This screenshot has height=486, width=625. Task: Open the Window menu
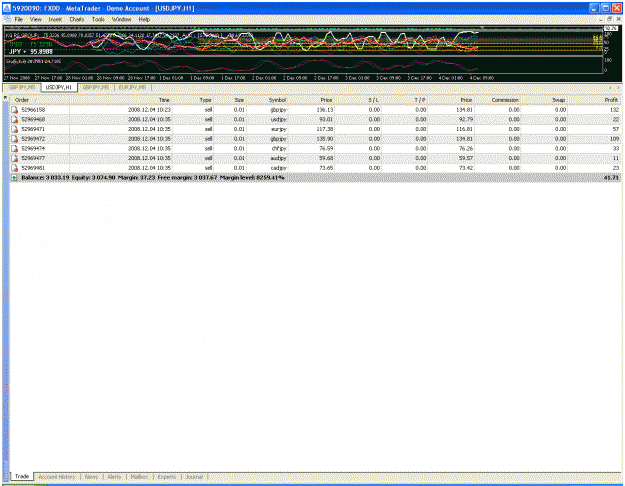121,19
